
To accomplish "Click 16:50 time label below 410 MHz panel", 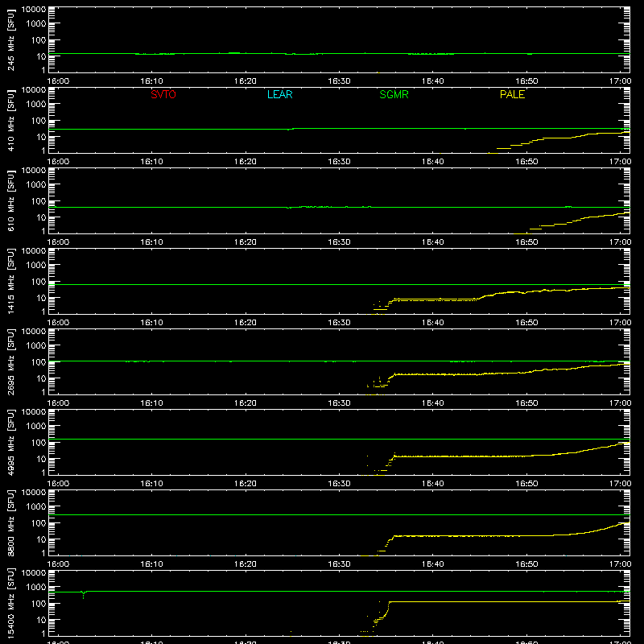I will (526, 162).
